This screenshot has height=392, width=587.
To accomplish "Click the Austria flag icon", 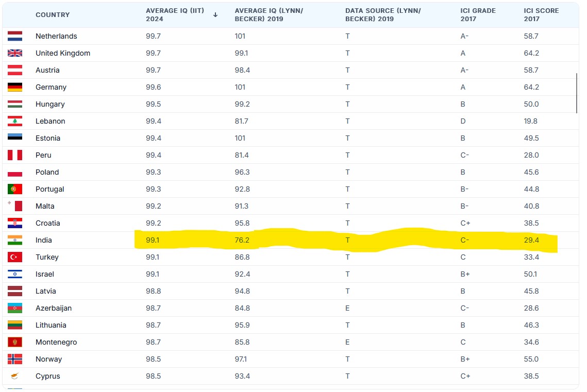I will tap(14, 70).
